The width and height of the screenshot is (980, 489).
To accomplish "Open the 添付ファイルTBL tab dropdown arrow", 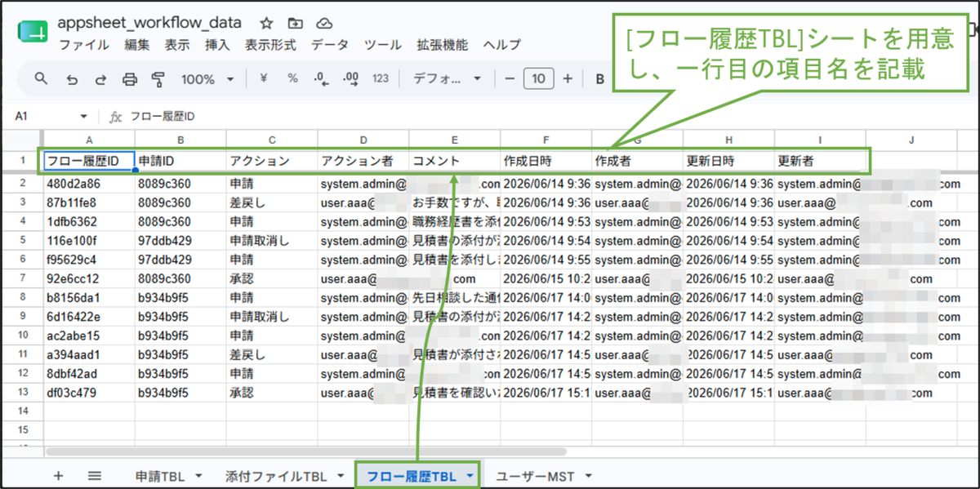I will (340, 475).
